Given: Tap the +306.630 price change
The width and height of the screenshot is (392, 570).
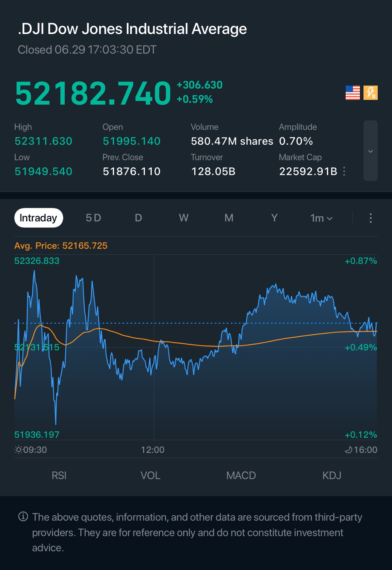Looking at the screenshot, I should (x=200, y=85).
